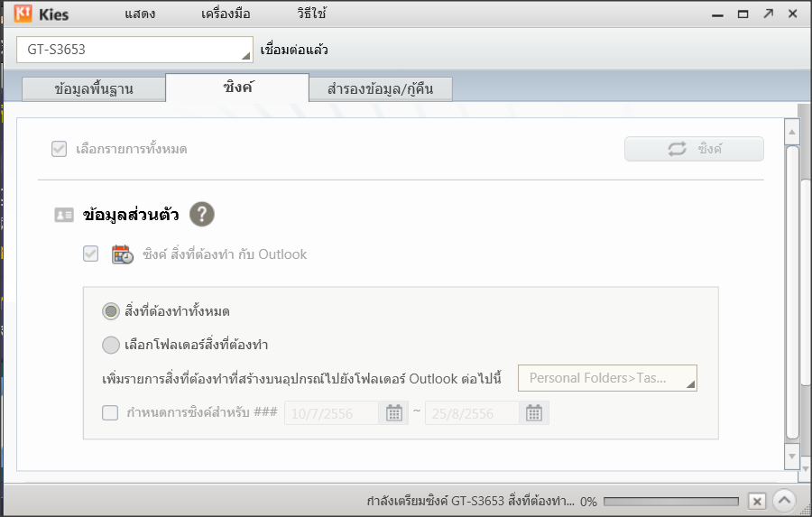Toggle the เลือกรายการทั้งหมด checkbox

(59, 149)
